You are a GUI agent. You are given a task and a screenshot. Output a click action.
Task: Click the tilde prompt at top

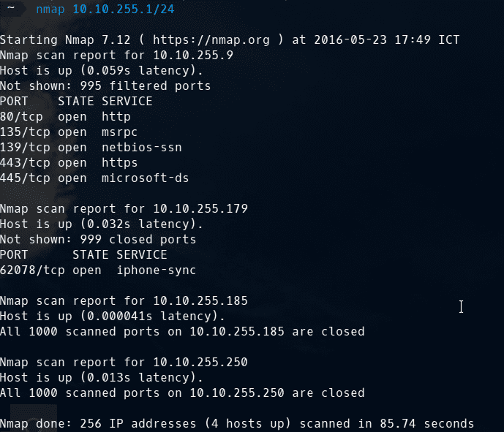click(10, 9)
